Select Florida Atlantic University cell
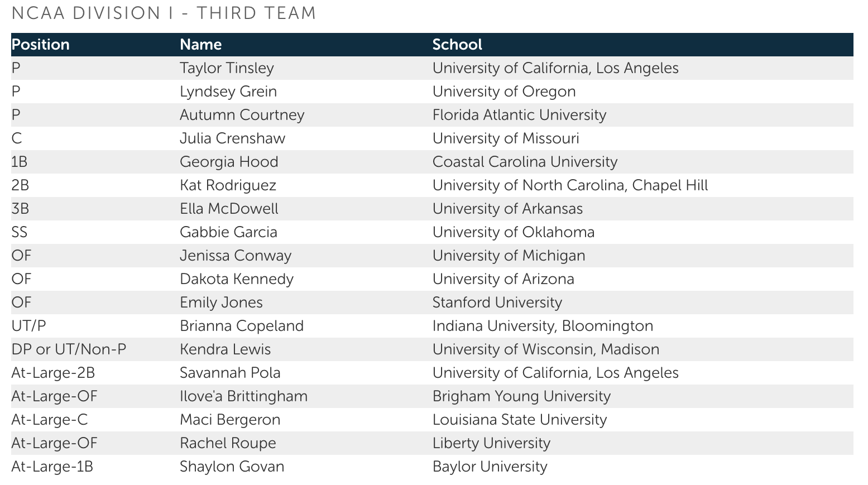 pyautogui.click(x=519, y=115)
